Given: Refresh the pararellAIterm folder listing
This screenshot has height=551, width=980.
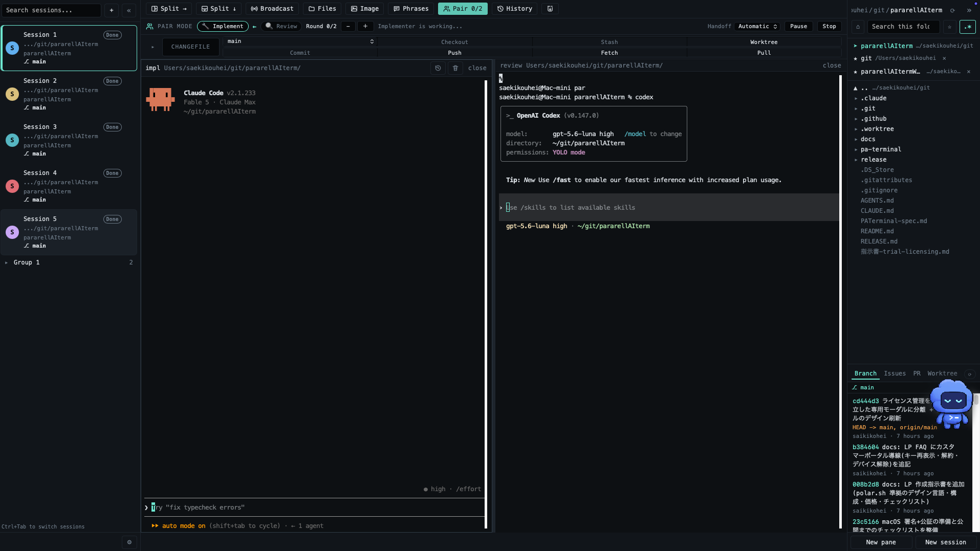Looking at the screenshot, I should coord(952,10).
